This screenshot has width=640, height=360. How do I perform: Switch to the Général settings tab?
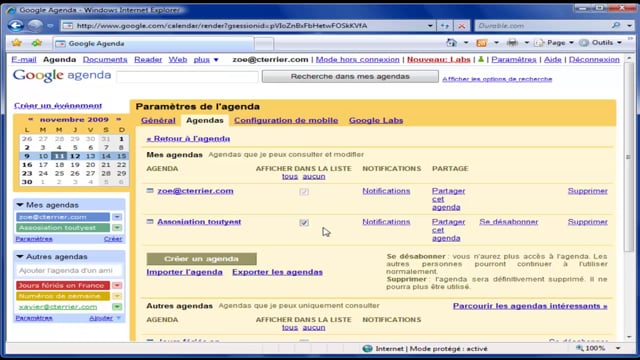click(158, 120)
